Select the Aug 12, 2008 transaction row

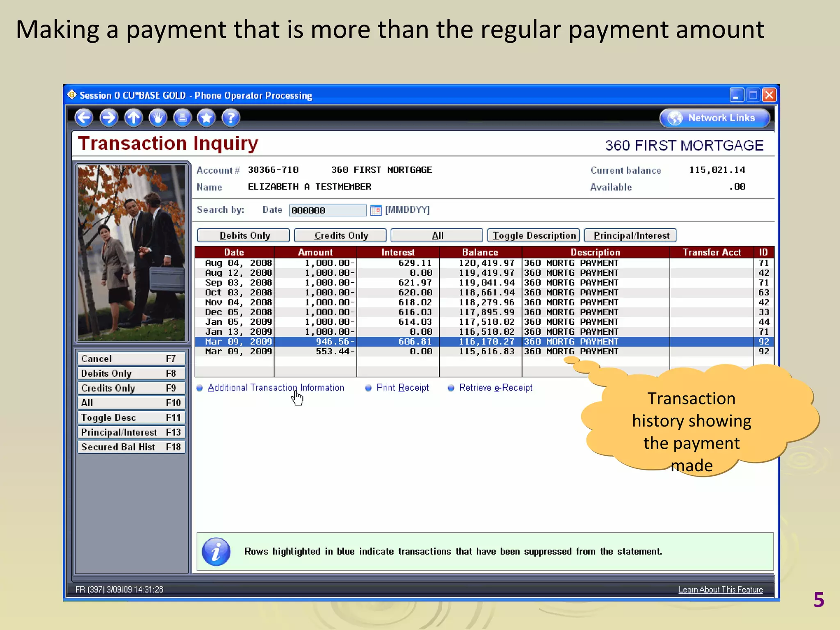[x=484, y=273]
